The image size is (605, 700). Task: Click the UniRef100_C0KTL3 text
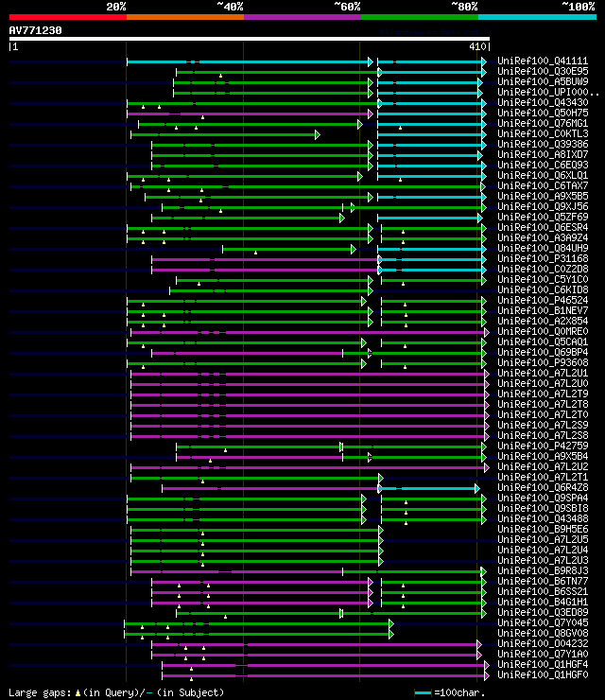(543, 133)
